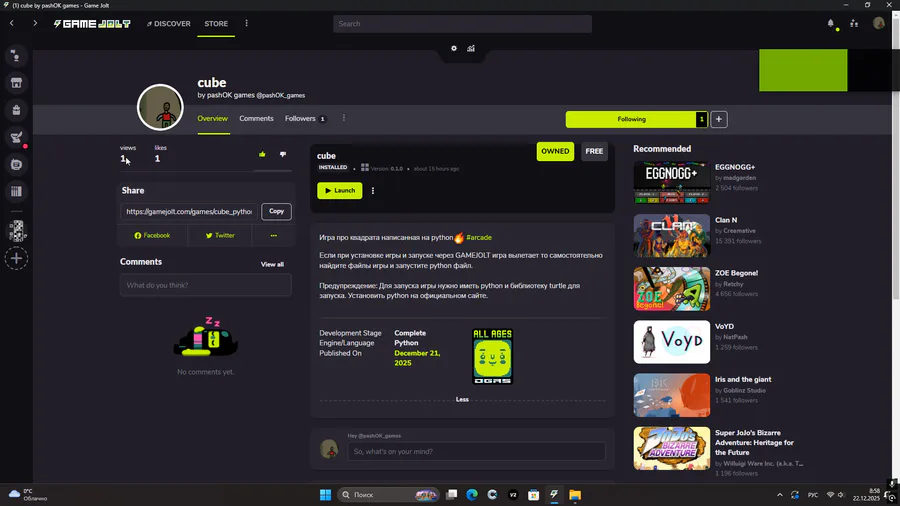Open the checkered community thumbnail in sidebar

(17, 231)
